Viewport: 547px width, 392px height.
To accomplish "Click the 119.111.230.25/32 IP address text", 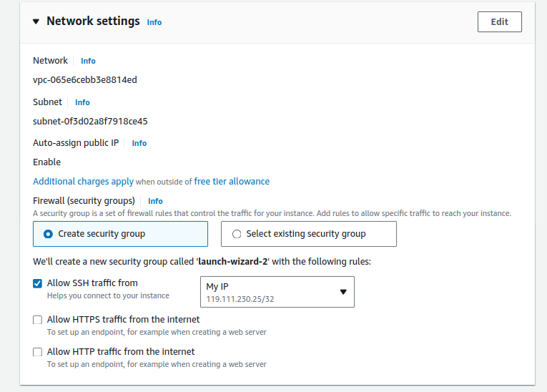I will pos(240,299).
